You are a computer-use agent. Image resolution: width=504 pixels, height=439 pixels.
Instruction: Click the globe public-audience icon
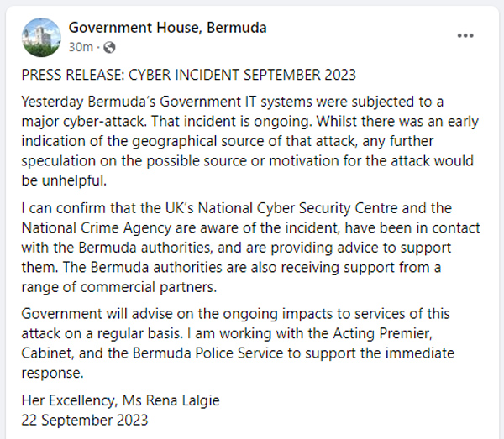point(110,47)
